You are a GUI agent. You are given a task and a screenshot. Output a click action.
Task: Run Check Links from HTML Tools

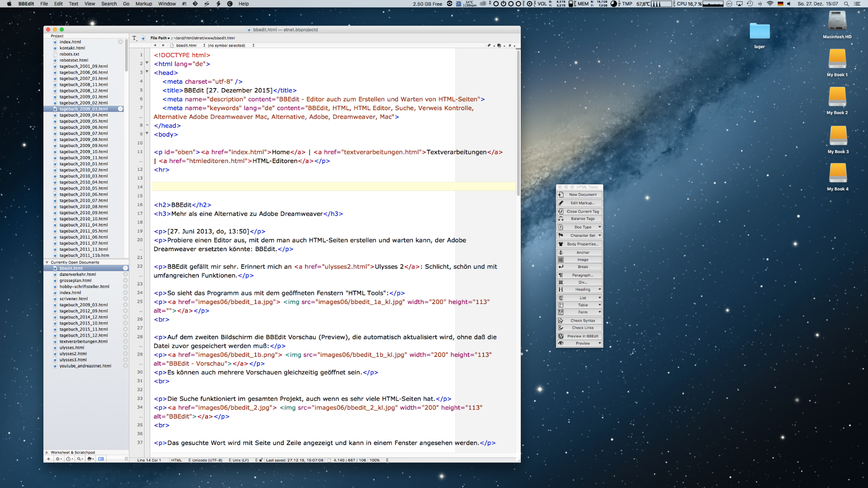pyautogui.click(x=579, y=328)
